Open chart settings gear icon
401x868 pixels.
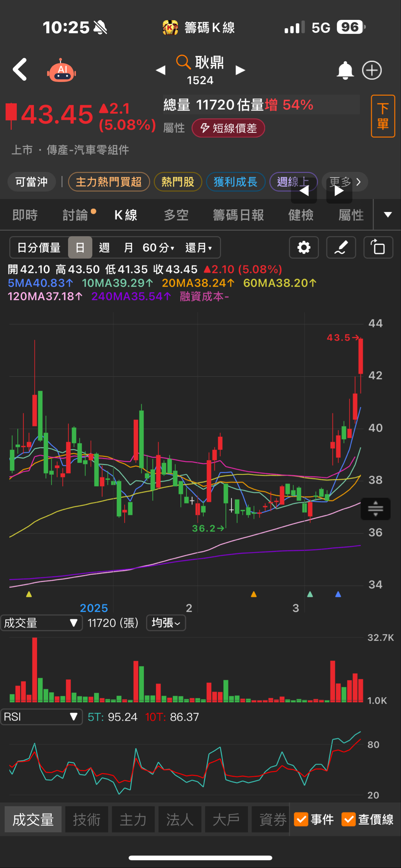click(x=304, y=248)
